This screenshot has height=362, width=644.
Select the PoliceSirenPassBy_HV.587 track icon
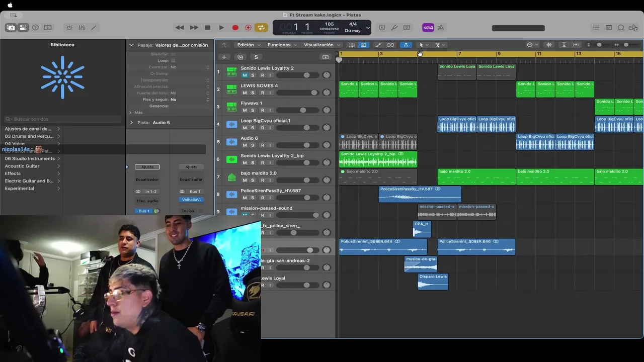[x=232, y=194]
